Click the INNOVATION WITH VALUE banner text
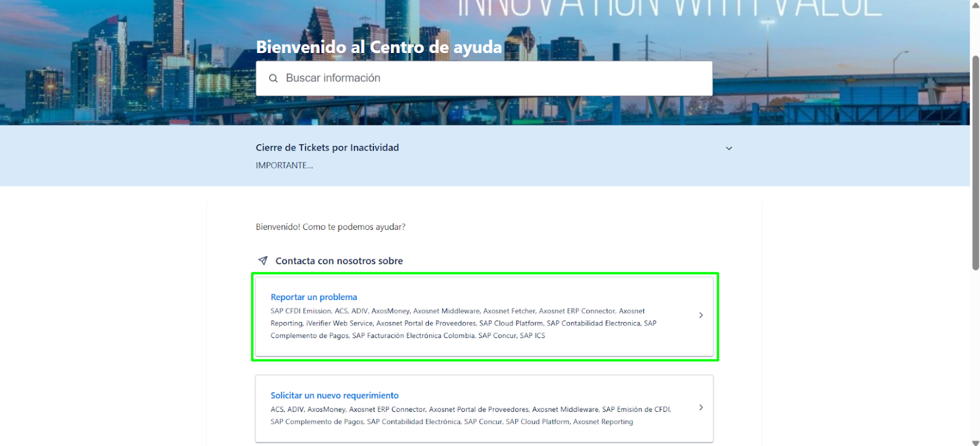 click(669, 9)
